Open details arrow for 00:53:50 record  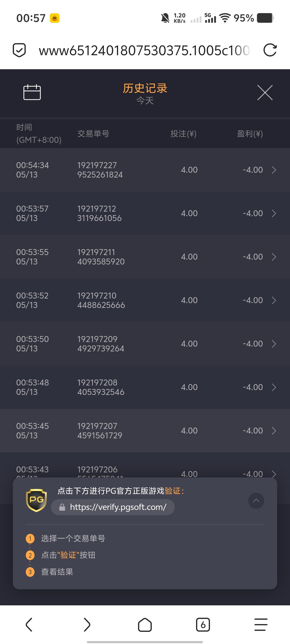pos(274,344)
